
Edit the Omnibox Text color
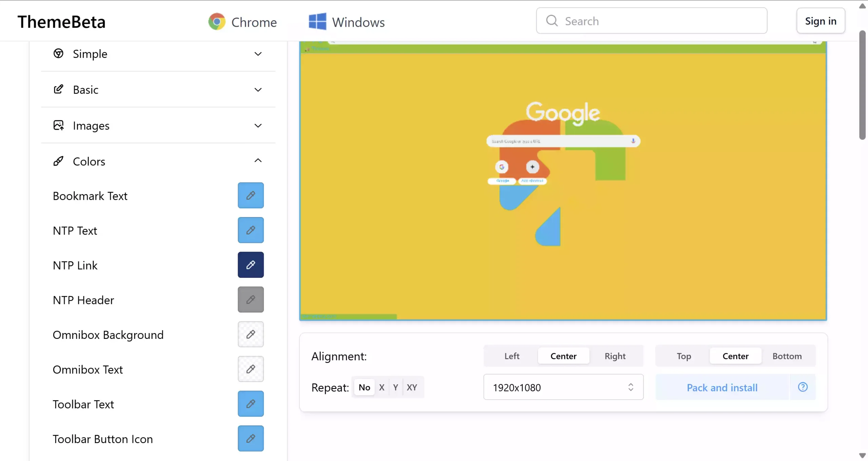pos(251,369)
